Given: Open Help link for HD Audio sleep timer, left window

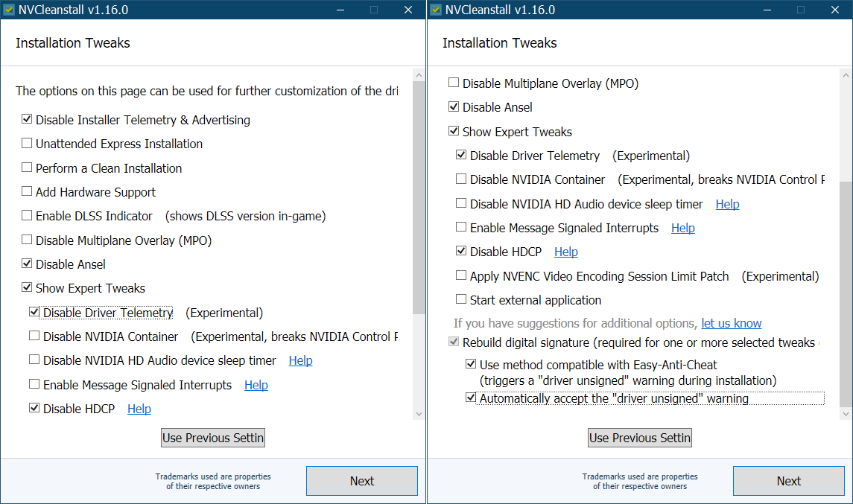Looking at the screenshot, I should pos(300,360).
